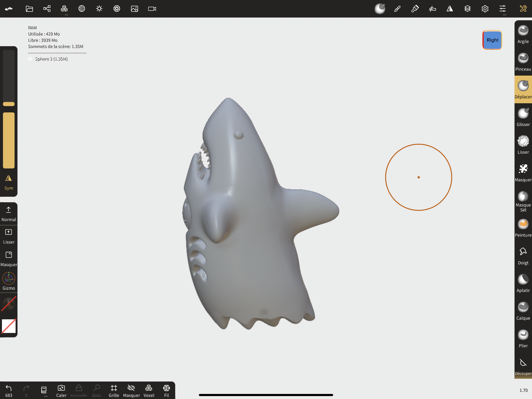Click the Voxel remesh button
The width and height of the screenshot is (532, 399).
(149, 391)
